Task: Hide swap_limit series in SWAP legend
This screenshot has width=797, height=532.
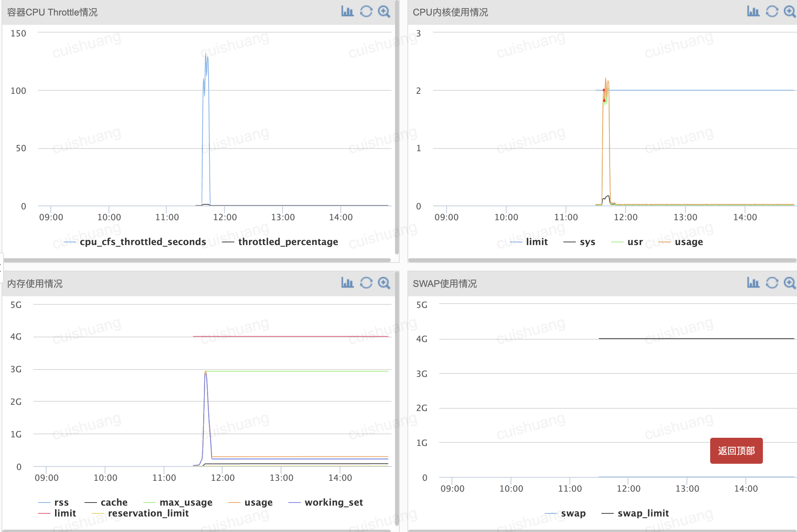Action: tap(643, 513)
